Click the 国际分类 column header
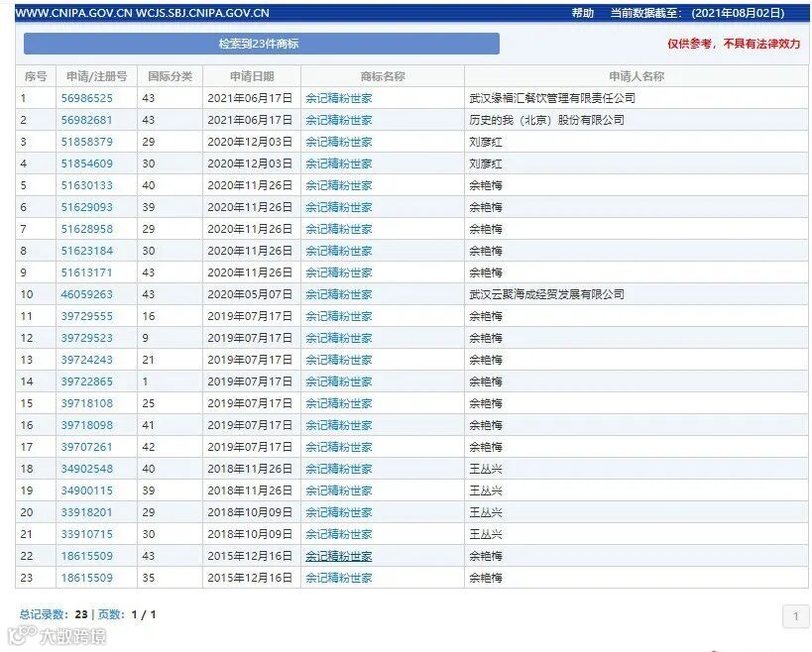This screenshot has height=652, width=812. point(170,76)
